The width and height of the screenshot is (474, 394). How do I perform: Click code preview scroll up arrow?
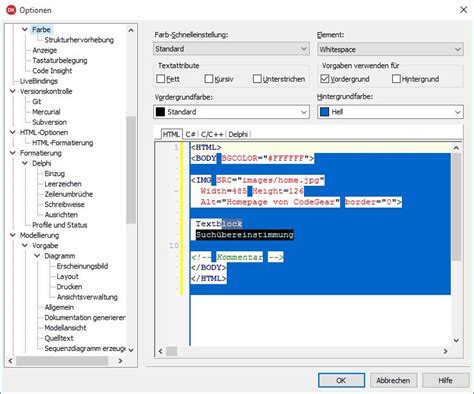tap(456, 148)
